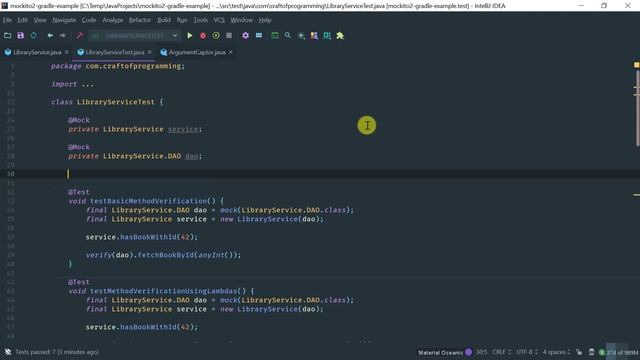
Task: Open the UTF-8 encoding dropdown
Action: pos(527,352)
